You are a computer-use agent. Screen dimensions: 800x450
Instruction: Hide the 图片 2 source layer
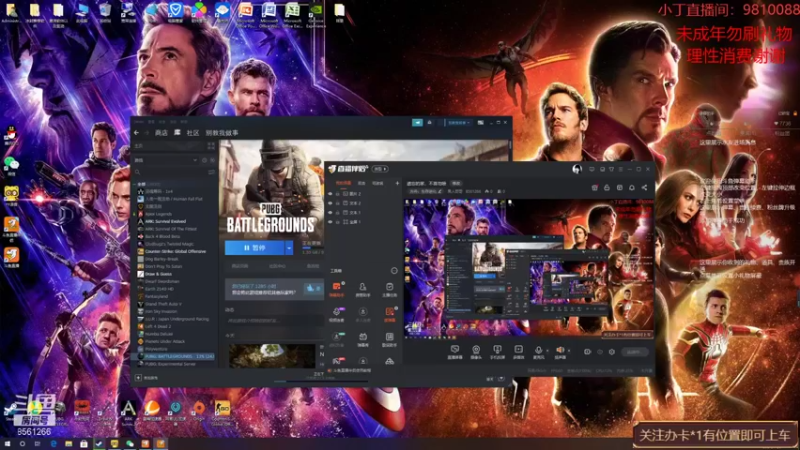pos(330,194)
